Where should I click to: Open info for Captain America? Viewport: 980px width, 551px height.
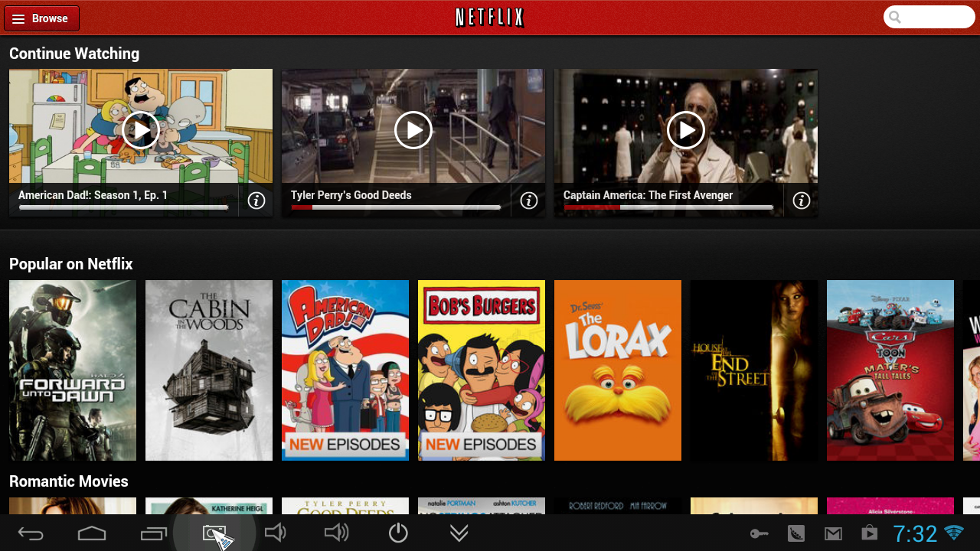[802, 201]
